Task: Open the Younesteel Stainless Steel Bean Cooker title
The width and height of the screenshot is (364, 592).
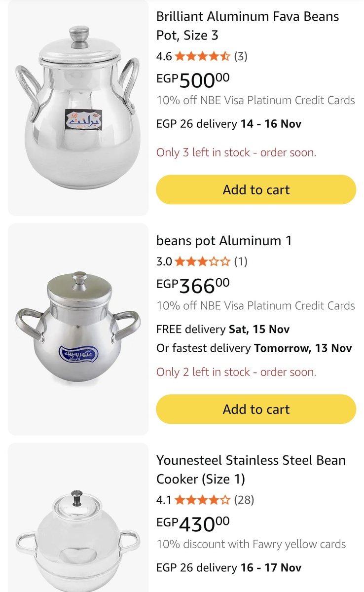Action: (x=251, y=470)
